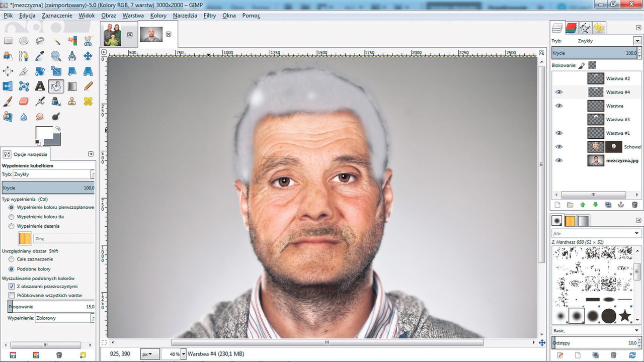Select the Paintbrush tool
The height and width of the screenshot is (362, 644).
pyautogui.click(x=8, y=102)
